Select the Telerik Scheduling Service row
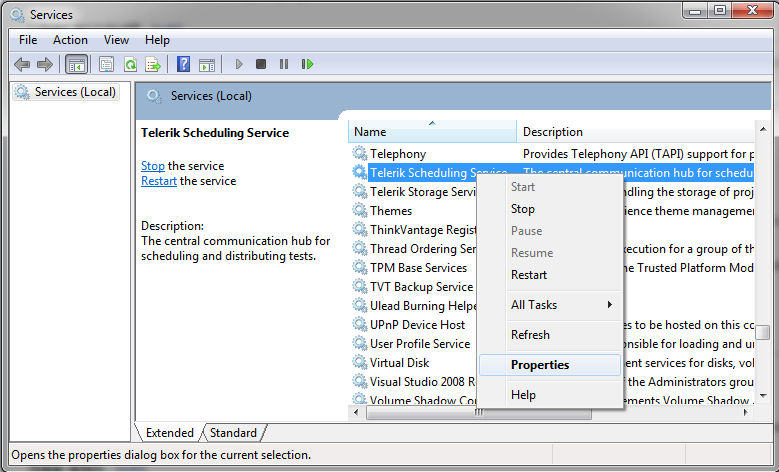This screenshot has height=472, width=779. click(552, 172)
